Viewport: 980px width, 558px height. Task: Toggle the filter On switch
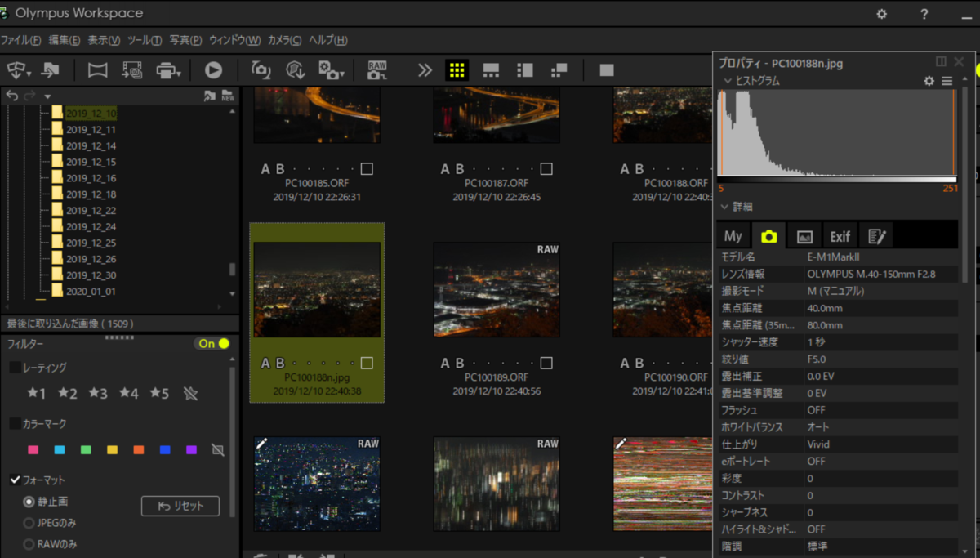214,343
